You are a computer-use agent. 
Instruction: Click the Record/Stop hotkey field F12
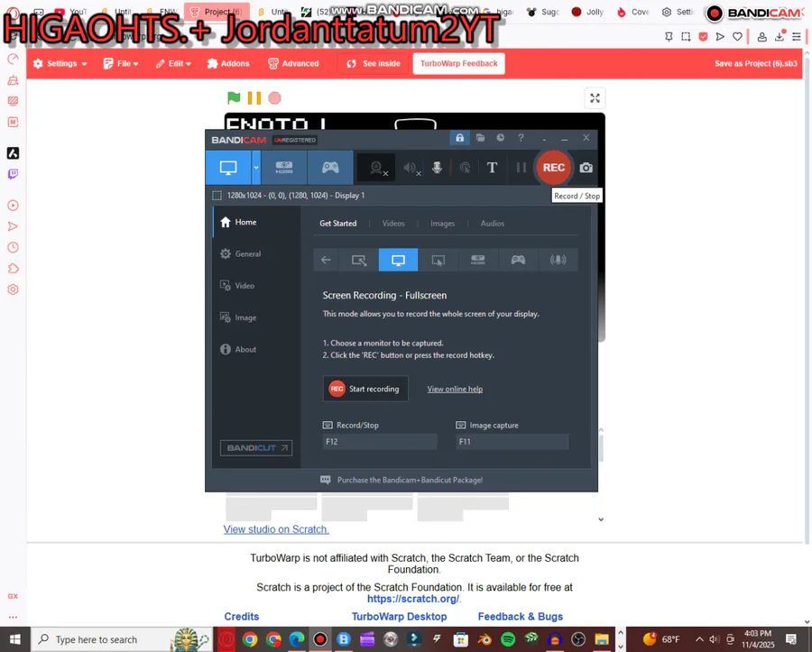tap(380, 441)
